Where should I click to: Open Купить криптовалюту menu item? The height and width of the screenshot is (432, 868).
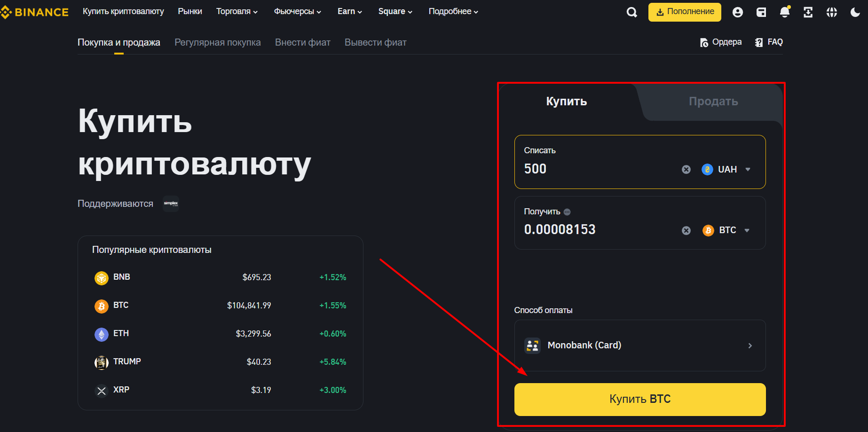click(x=123, y=11)
